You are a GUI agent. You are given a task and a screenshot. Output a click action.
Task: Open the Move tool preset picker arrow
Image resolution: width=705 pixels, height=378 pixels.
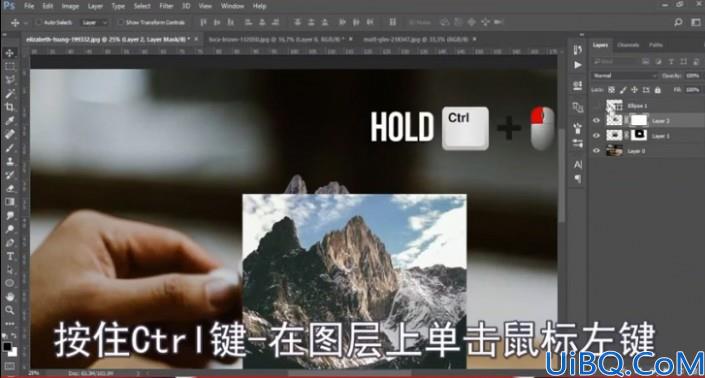(26, 22)
